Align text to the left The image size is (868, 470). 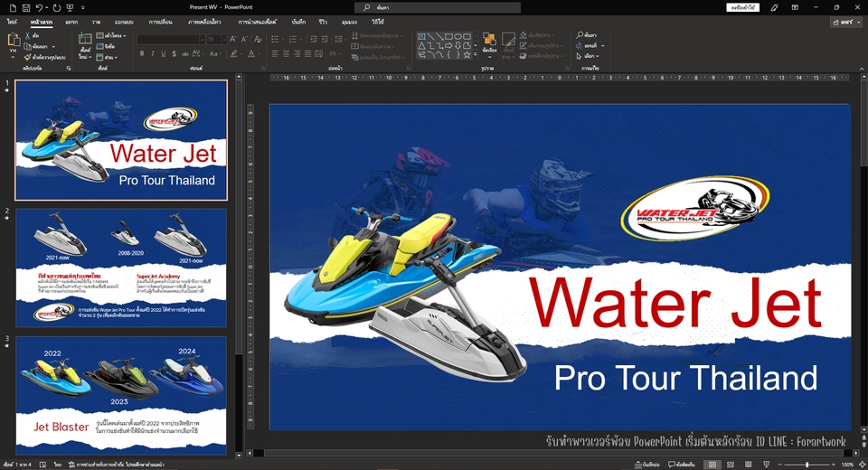pos(275,53)
